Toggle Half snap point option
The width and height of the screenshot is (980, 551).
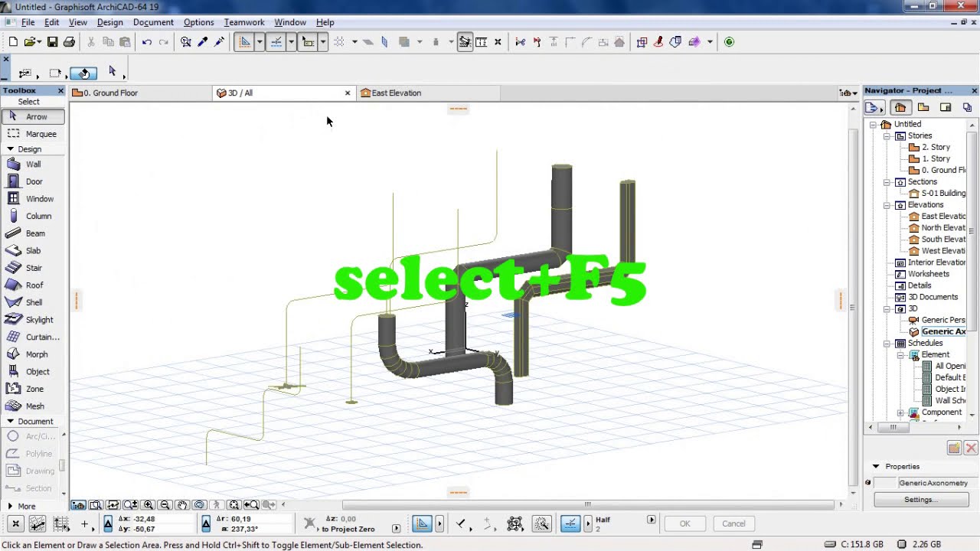pos(570,523)
